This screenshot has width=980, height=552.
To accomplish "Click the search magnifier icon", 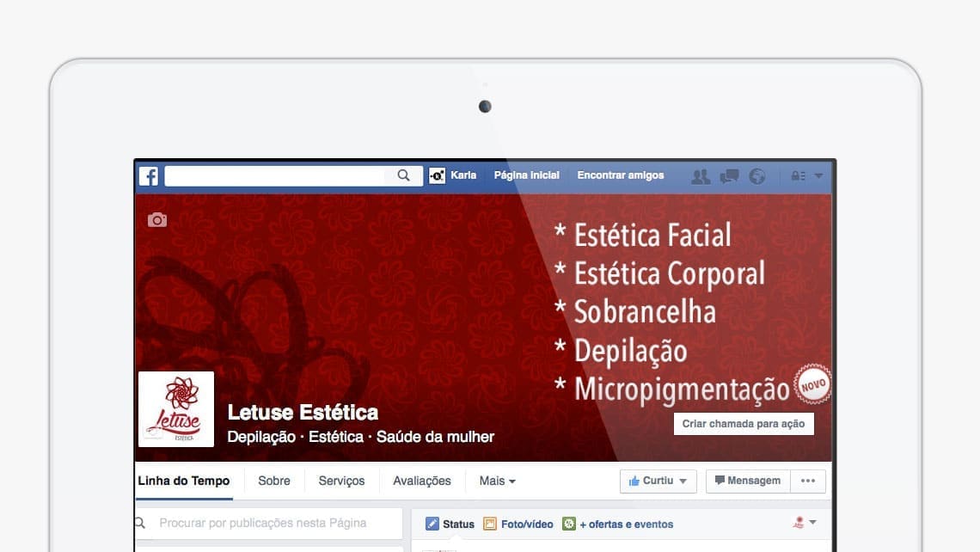I will (404, 175).
